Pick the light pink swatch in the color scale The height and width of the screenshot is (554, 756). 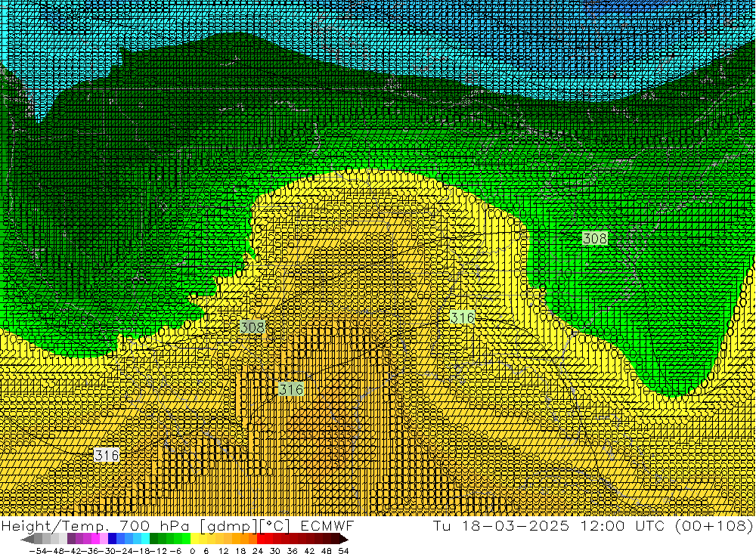104,539
